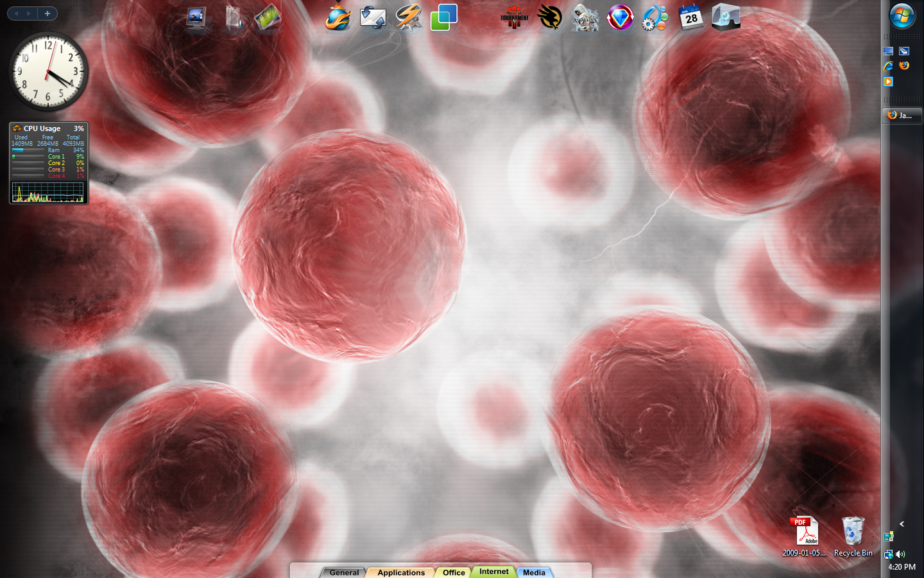Viewport: 924px width, 578px height.
Task: Click the Firefox taskbar window button
Action: [x=902, y=116]
